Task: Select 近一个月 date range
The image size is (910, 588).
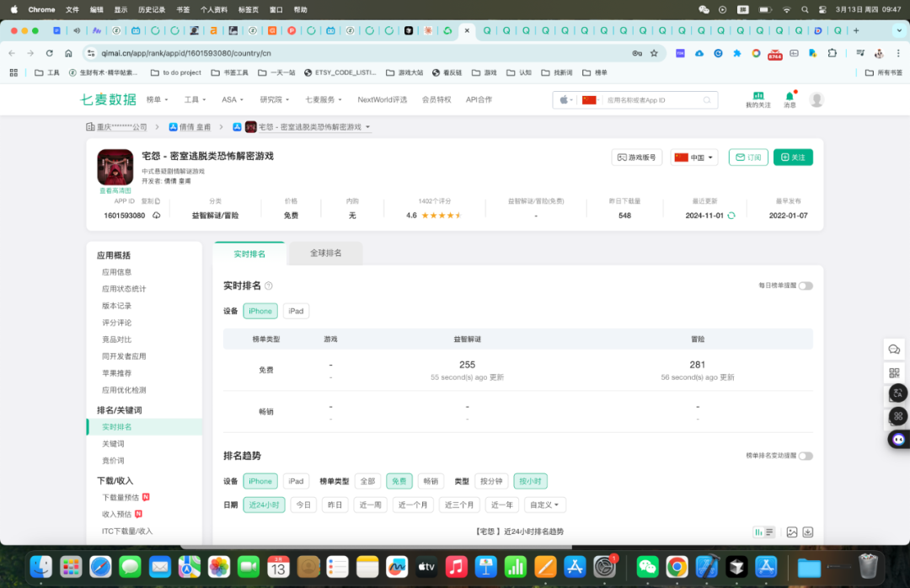Action: 413,505
